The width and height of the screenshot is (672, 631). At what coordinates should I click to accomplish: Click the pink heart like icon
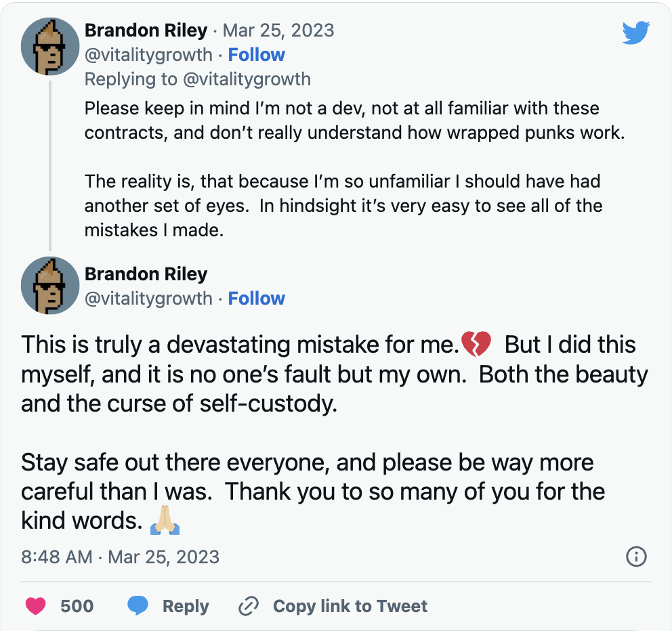coord(35,606)
